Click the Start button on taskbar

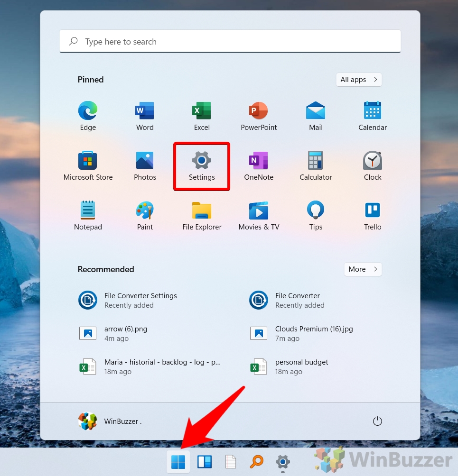click(178, 462)
